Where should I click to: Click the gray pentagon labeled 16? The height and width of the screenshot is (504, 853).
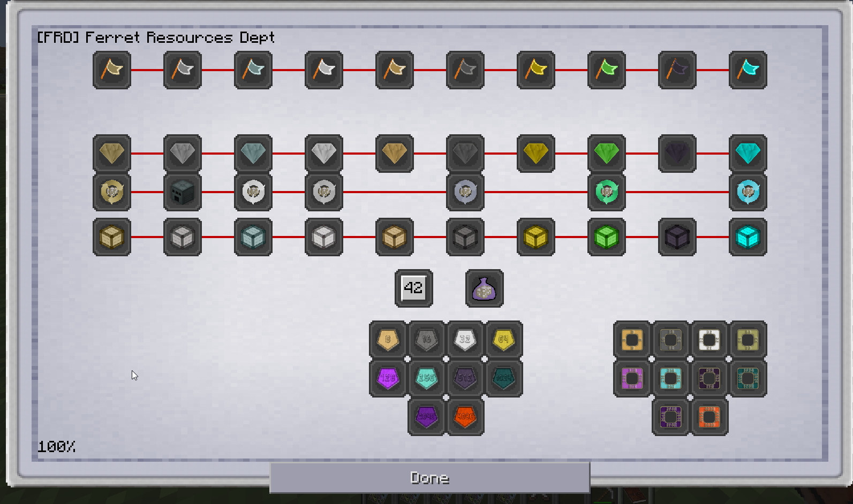pyautogui.click(x=427, y=340)
